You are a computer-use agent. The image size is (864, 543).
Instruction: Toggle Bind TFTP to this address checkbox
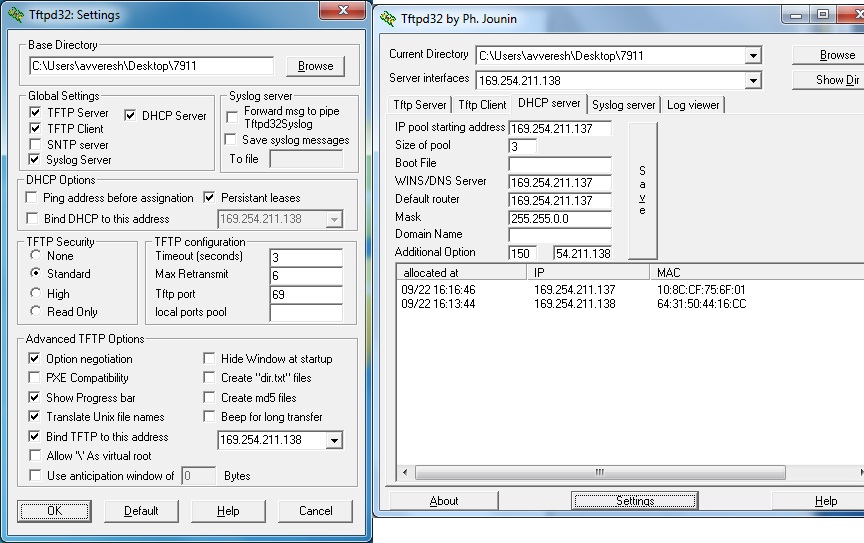(x=34, y=437)
